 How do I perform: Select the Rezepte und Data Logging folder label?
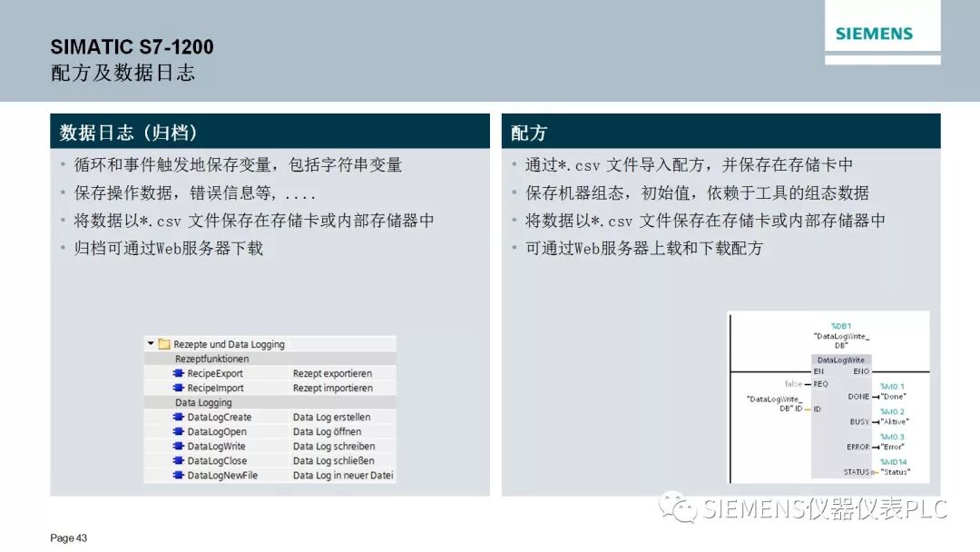pyautogui.click(x=229, y=344)
